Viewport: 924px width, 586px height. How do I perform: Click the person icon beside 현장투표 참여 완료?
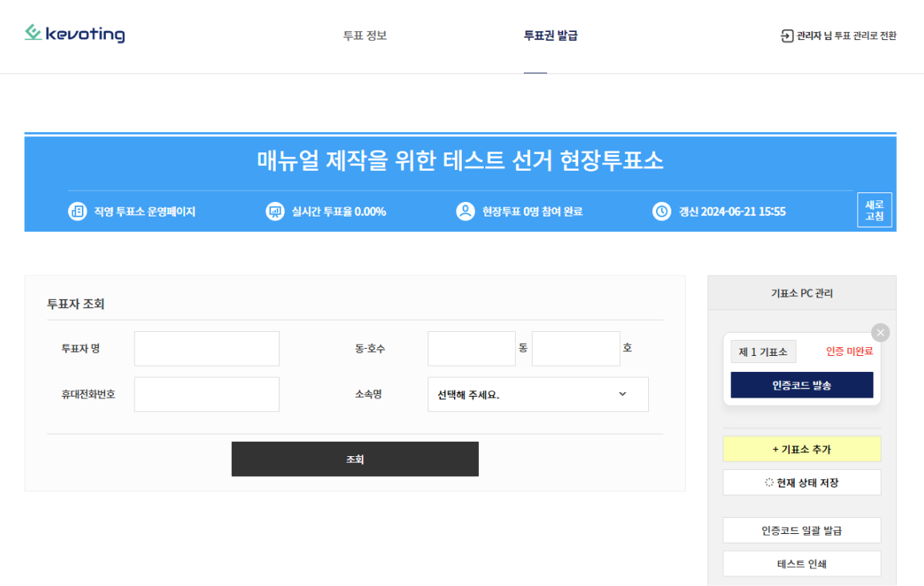465,212
